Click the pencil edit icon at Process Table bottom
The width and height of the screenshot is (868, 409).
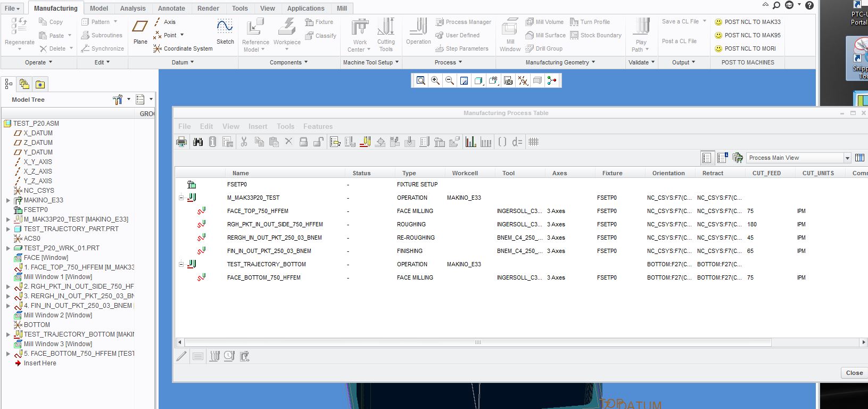(x=181, y=356)
